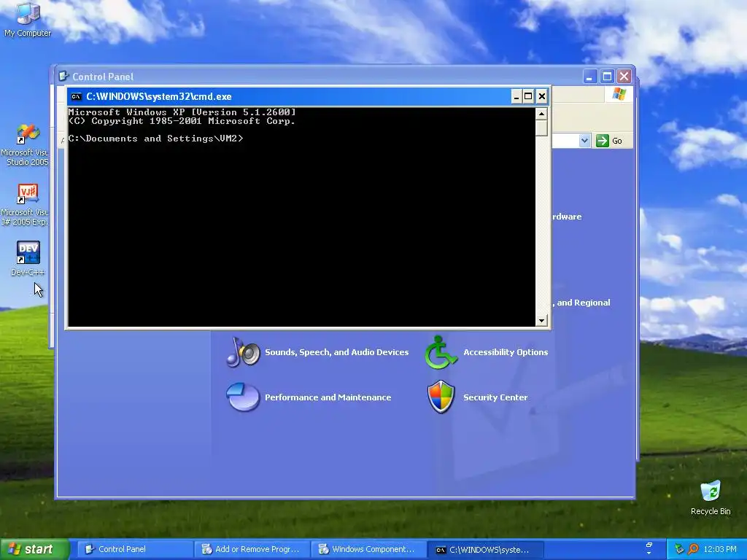Image resolution: width=747 pixels, height=560 pixels.
Task: Click the '(C) Copyright 1985-2001 Microsoft Corp.' line
Action: 182,121
